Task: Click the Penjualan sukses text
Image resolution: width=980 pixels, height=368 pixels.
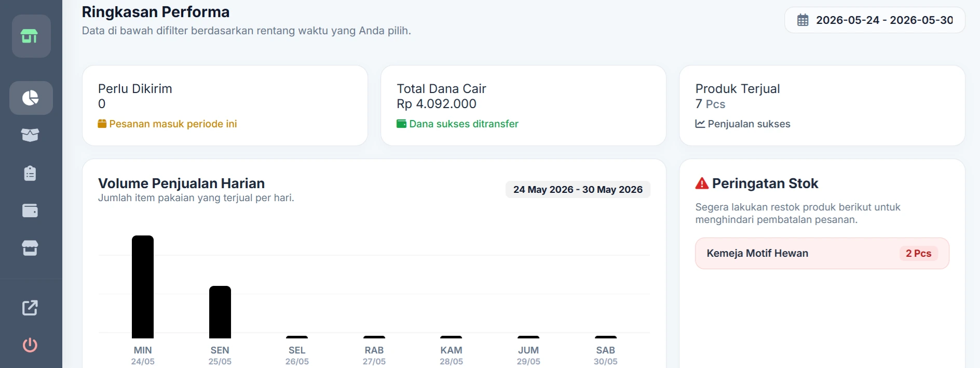Action: click(x=749, y=124)
